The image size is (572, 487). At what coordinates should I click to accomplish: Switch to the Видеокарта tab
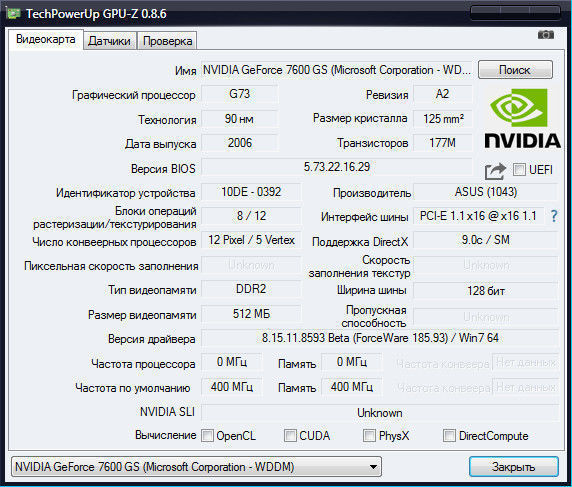(x=46, y=39)
